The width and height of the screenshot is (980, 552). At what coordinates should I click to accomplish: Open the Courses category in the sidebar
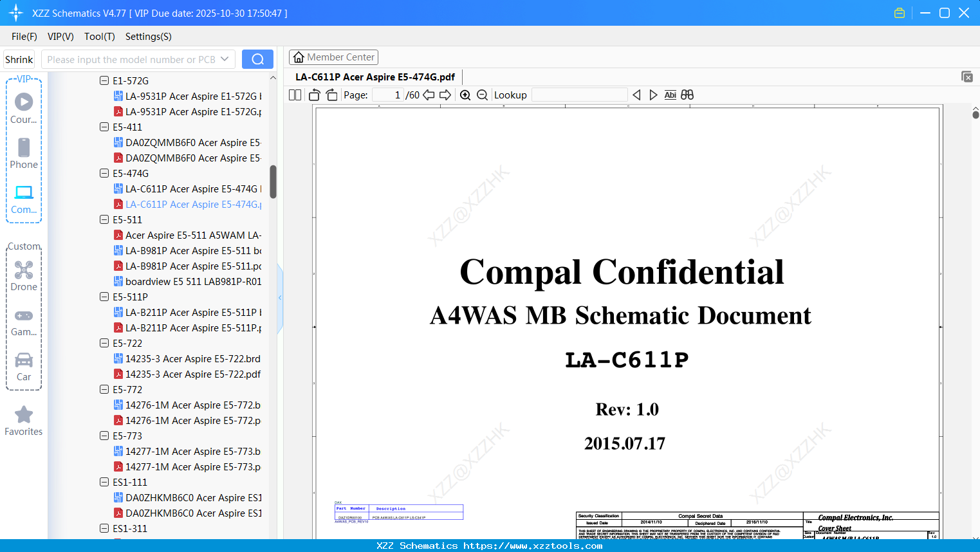pos(24,108)
